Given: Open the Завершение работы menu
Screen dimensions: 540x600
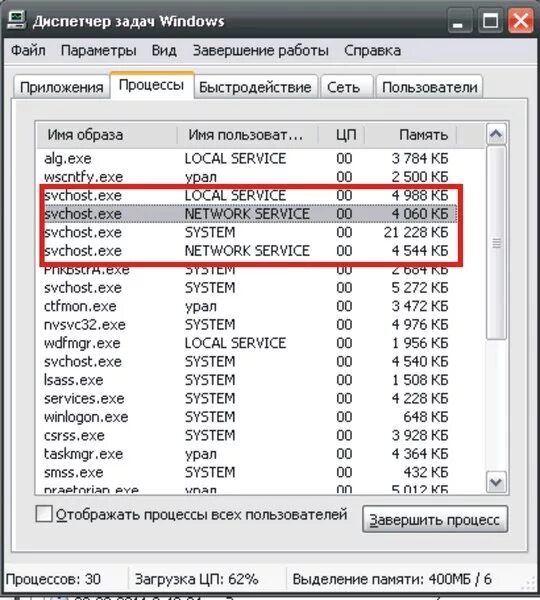Looking at the screenshot, I should (260, 51).
